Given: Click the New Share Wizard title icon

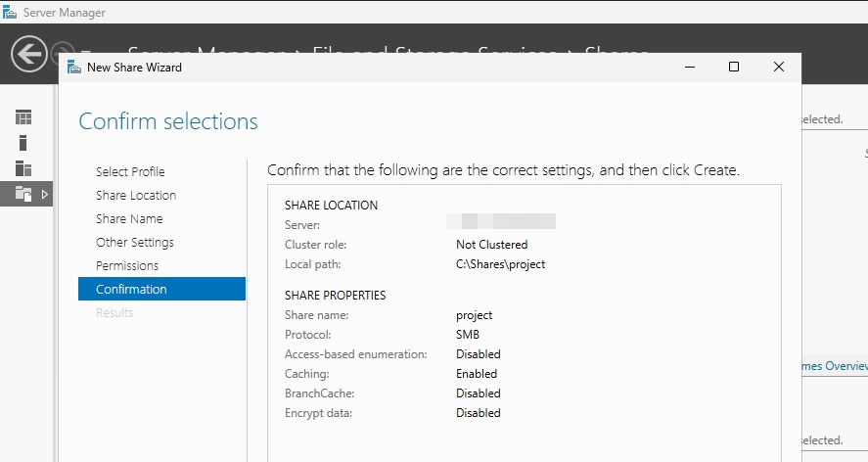Looking at the screenshot, I should point(74,68).
